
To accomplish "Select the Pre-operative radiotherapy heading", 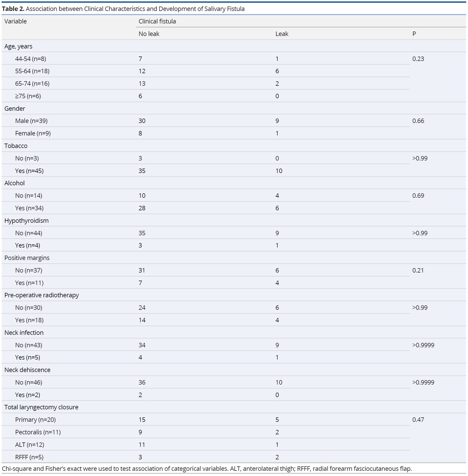I will pyautogui.click(x=41, y=295).
